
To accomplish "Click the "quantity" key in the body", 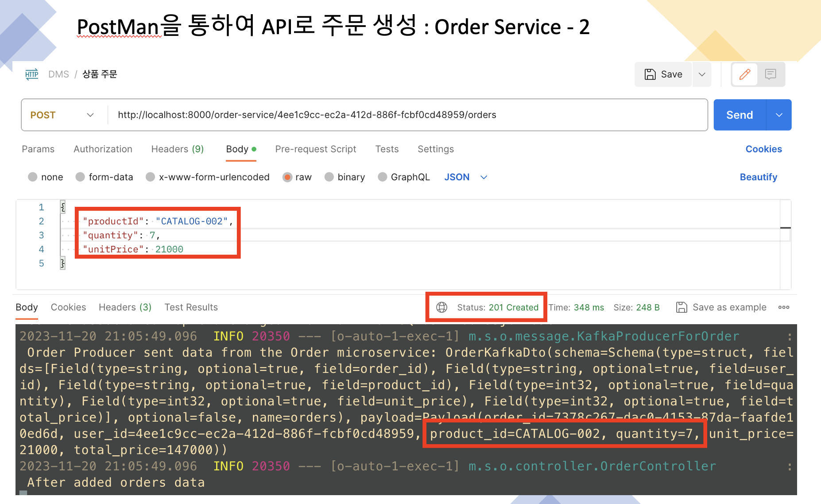I will (110, 235).
